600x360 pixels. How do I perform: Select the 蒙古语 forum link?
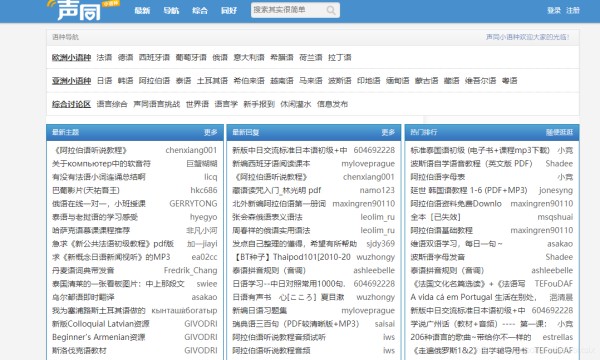(427, 81)
